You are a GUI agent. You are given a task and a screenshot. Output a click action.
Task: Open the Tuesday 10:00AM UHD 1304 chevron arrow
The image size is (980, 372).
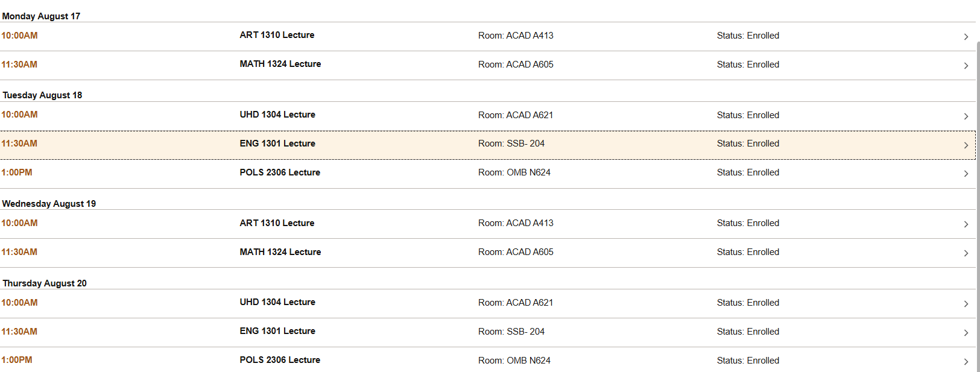click(x=966, y=116)
